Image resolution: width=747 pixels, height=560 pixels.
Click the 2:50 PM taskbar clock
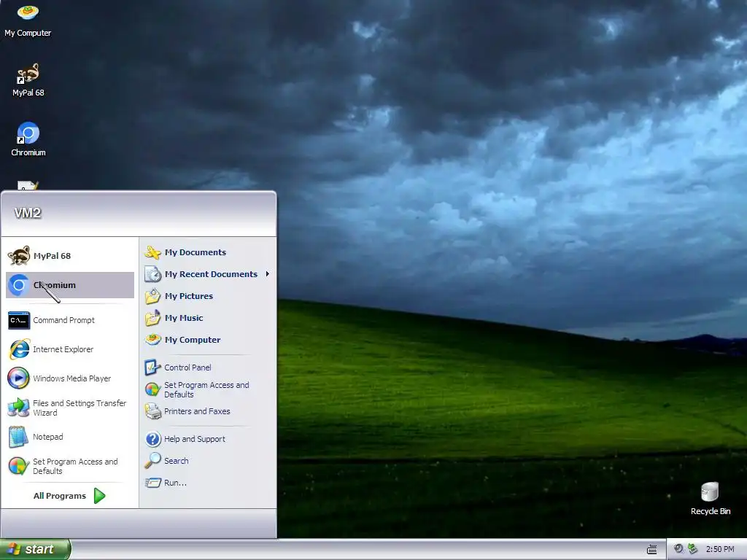click(720, 549)
